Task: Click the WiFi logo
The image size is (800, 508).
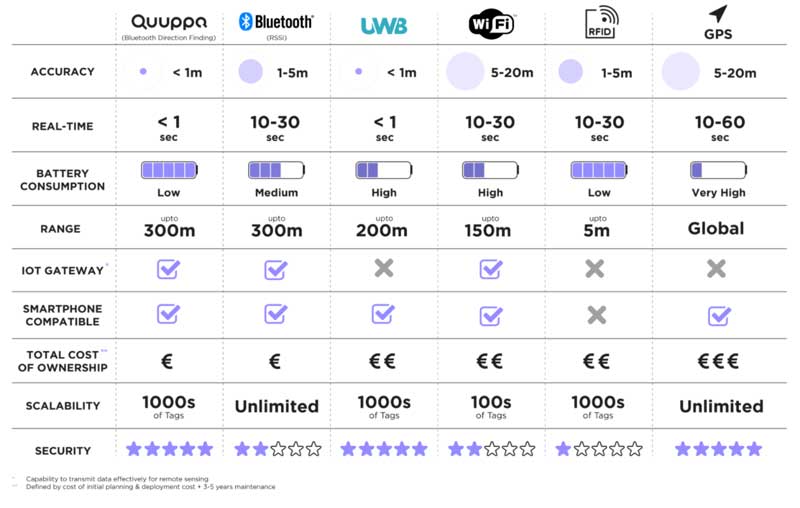Action: point(491,24)
